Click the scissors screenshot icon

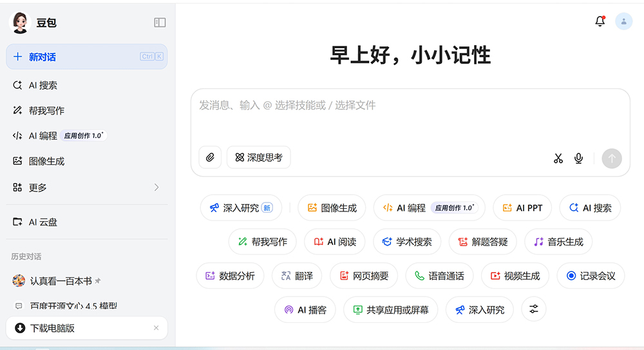coord(558,159)
